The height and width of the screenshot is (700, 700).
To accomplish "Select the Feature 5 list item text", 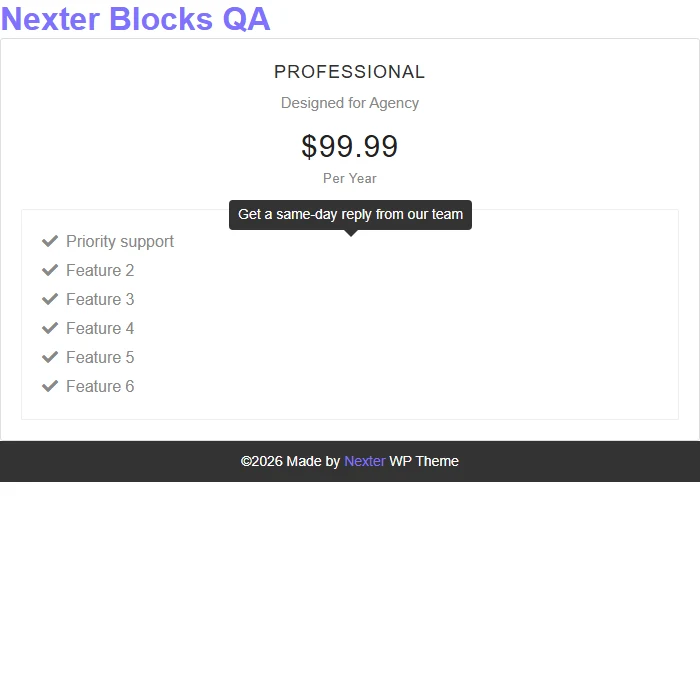I will [100, 358].
